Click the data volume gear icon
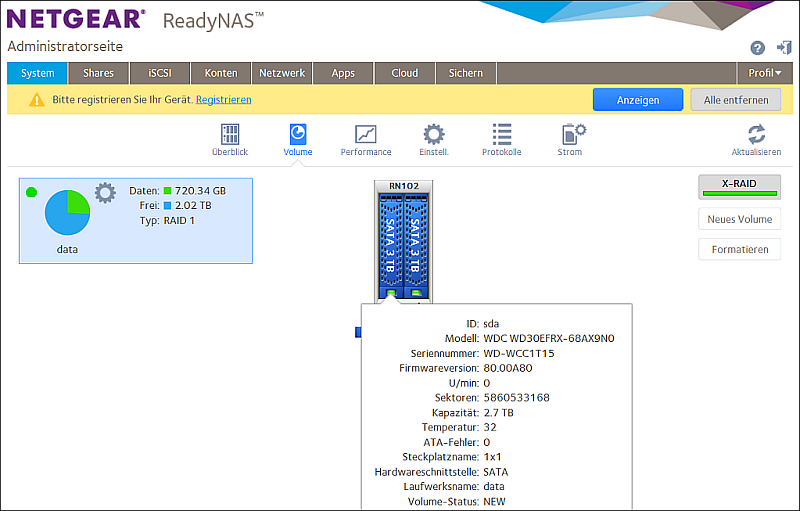 tap(105, 192)
